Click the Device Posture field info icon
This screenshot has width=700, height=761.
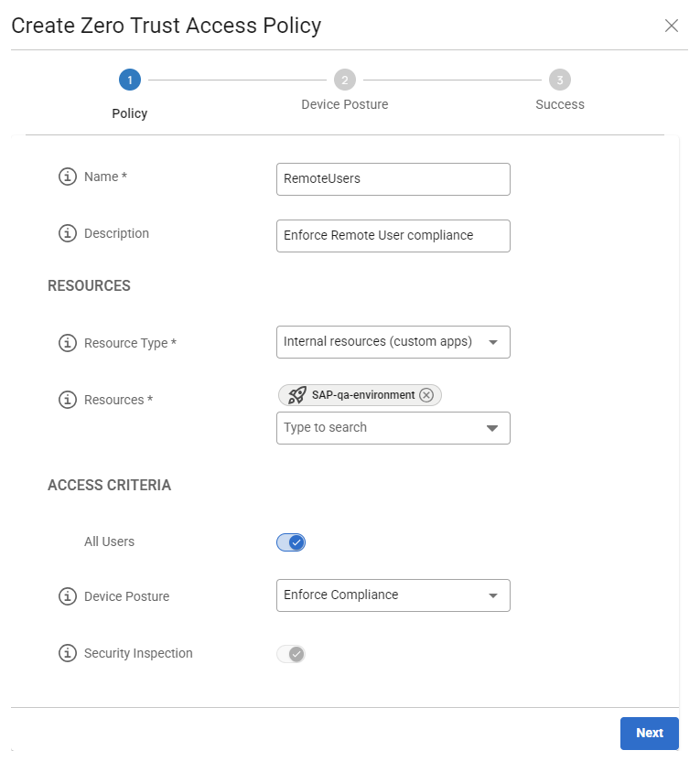[67, 597]
